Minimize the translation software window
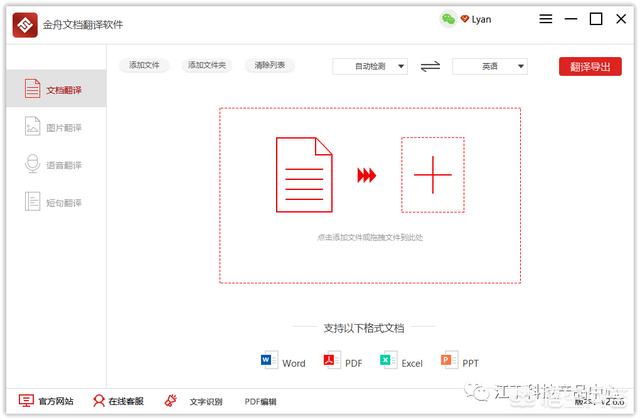640x420 pixels. [x=571, y=19]
